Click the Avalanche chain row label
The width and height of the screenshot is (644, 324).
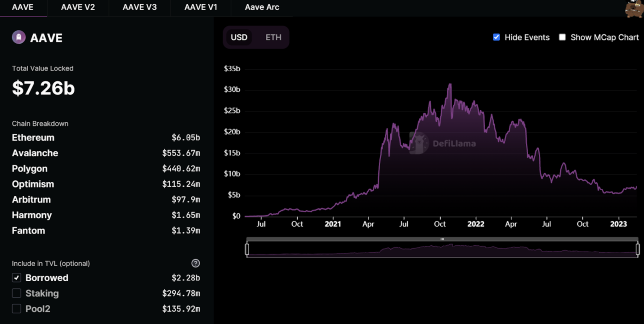[35, 153]
